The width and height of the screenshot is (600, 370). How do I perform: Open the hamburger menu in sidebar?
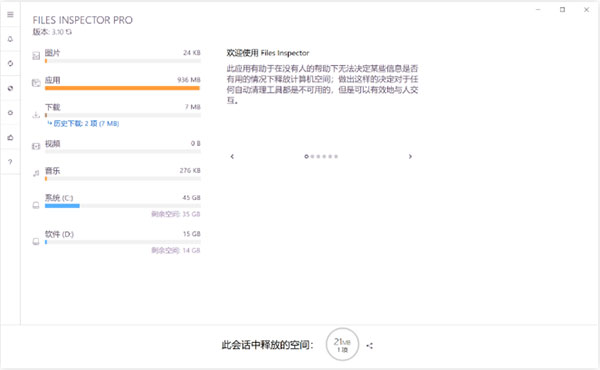click(10, 15)
